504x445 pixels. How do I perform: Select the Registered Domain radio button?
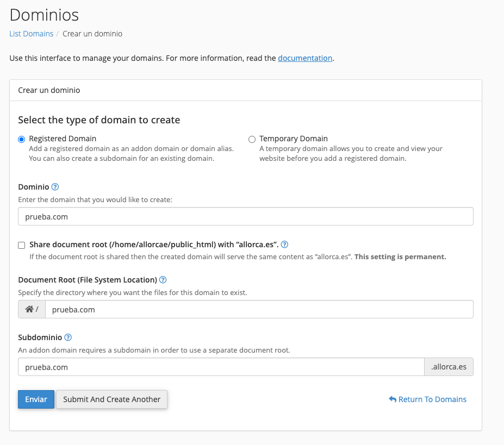[22, 139]
